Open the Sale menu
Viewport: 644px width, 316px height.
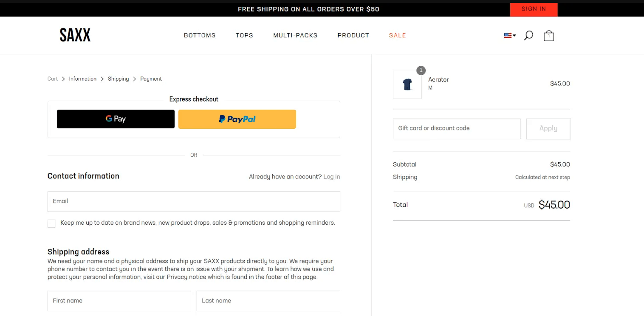[398, 35]
